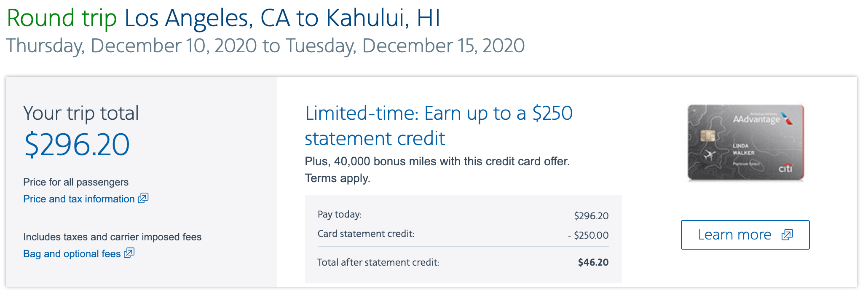Click the cardholder name Linda Walker on the card
The height and width of the screenshot is (296, 868).
pyautogui.click(x=743, y=149)
